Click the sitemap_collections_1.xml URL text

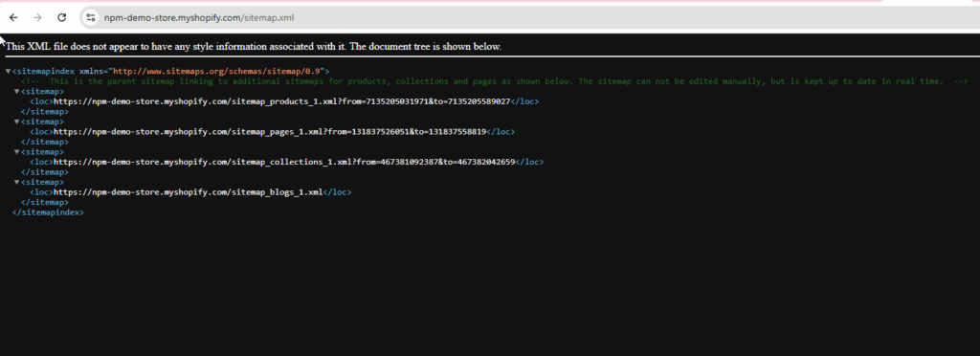284,162
